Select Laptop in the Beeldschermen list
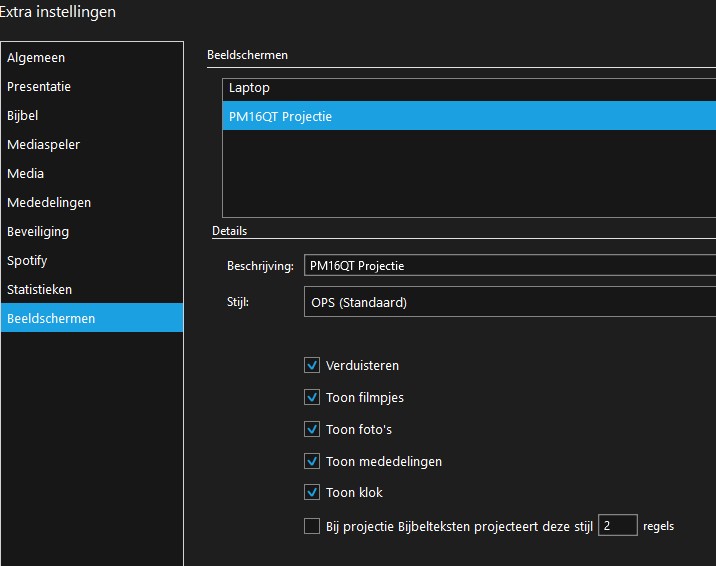This screenshot has height=566, width=716. [x=249, y=88]
